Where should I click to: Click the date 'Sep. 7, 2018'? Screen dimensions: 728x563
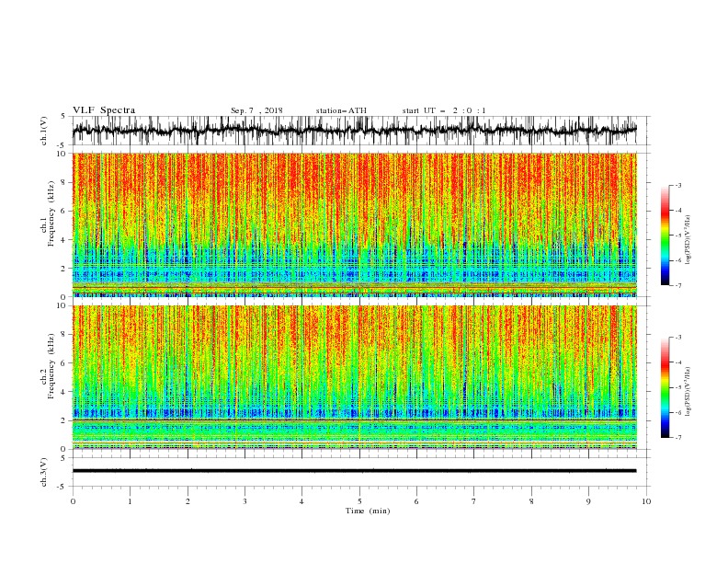256,110
